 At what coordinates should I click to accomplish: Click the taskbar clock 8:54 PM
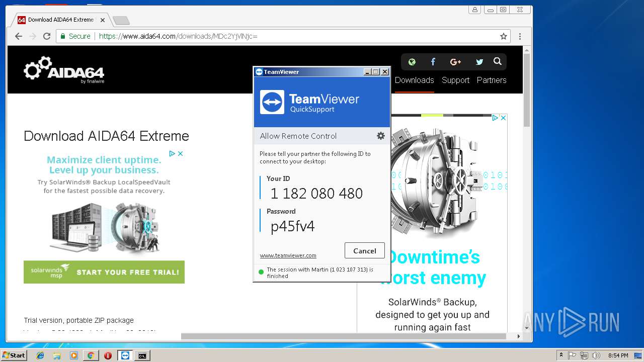click(618, 355)
